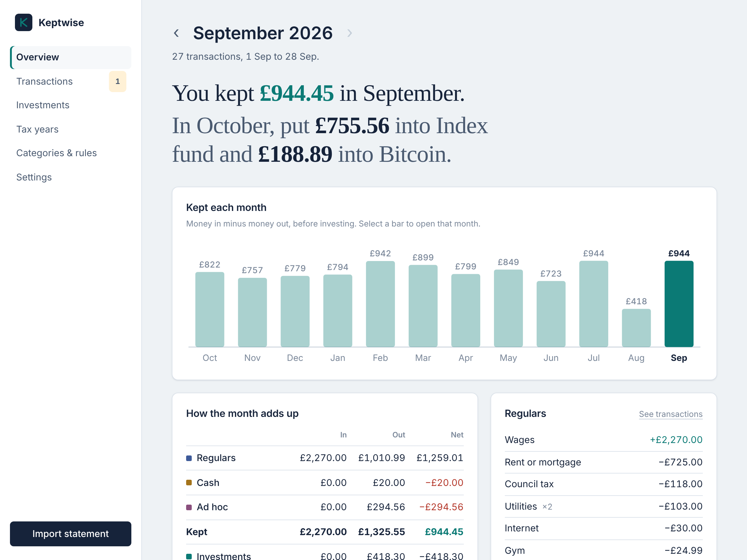747x560 pixels.
Task: Click the teal Investments color swatch
Action: click(x=189, y=556)
